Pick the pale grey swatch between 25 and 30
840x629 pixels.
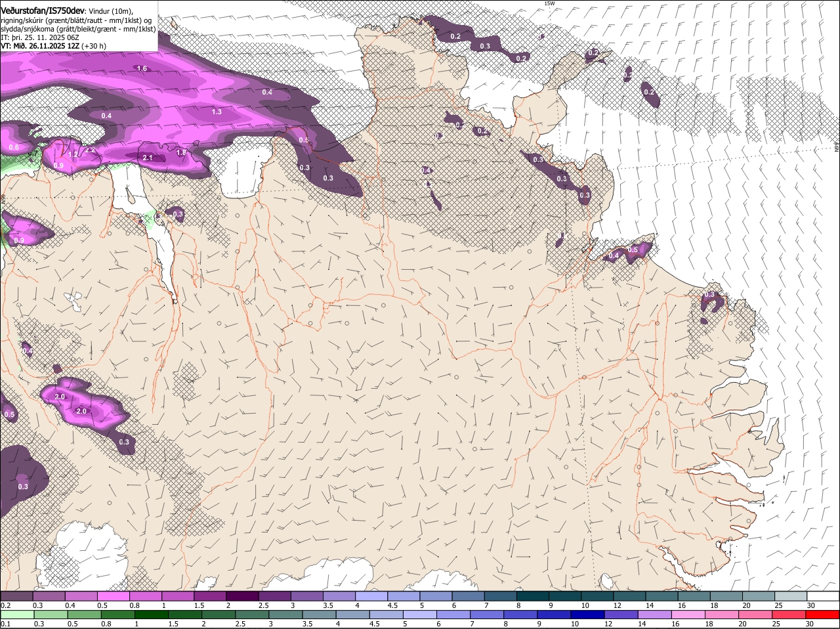pyautogui.click(x=791, y=596)
